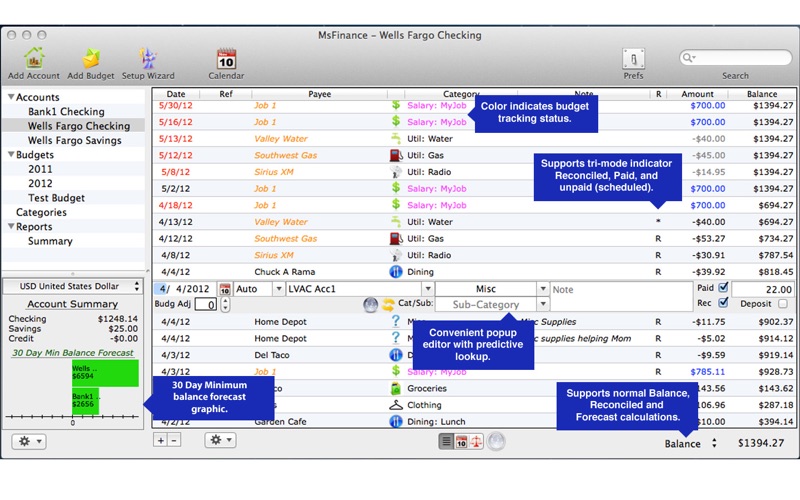Collapse the Reports tree group

(x=11, y=226)
